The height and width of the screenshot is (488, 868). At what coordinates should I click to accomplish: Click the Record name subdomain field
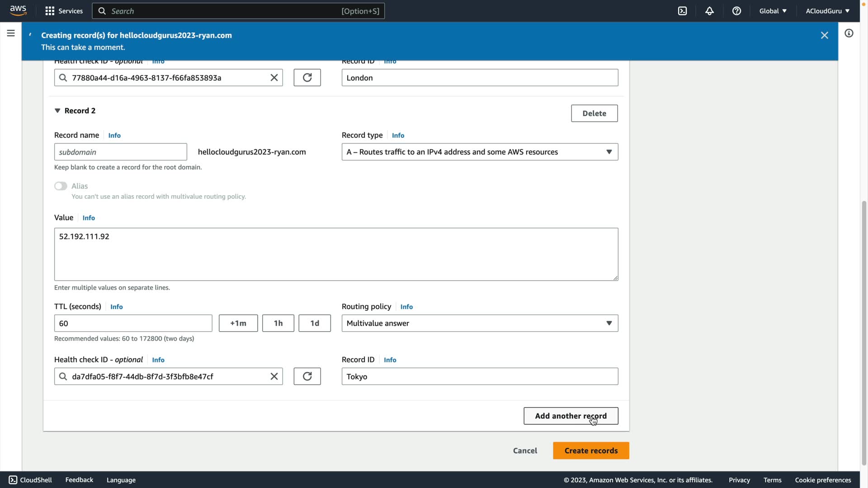pyautogui.click(x=120, y=152)
